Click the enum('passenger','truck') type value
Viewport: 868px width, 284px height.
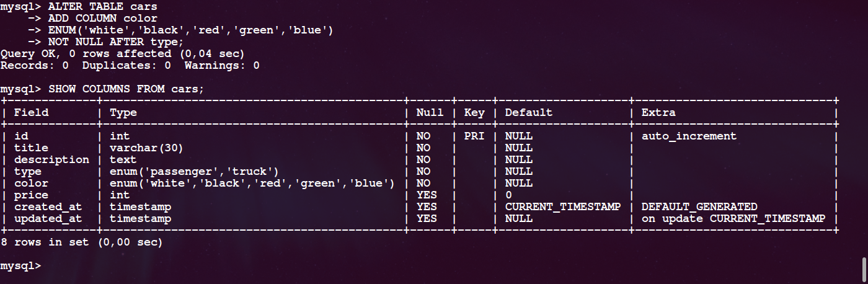click(x=194, y=171)
